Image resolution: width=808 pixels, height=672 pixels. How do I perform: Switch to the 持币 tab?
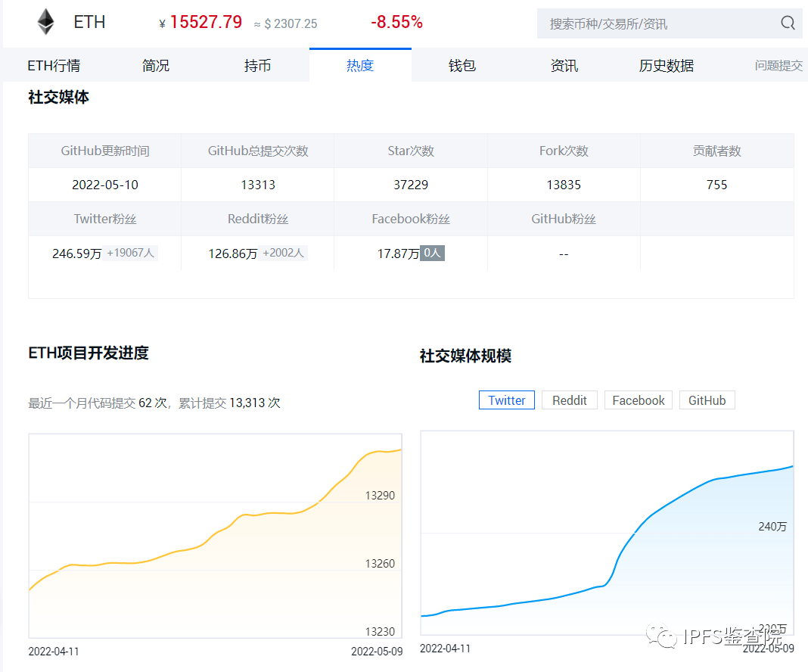point(257,65)
